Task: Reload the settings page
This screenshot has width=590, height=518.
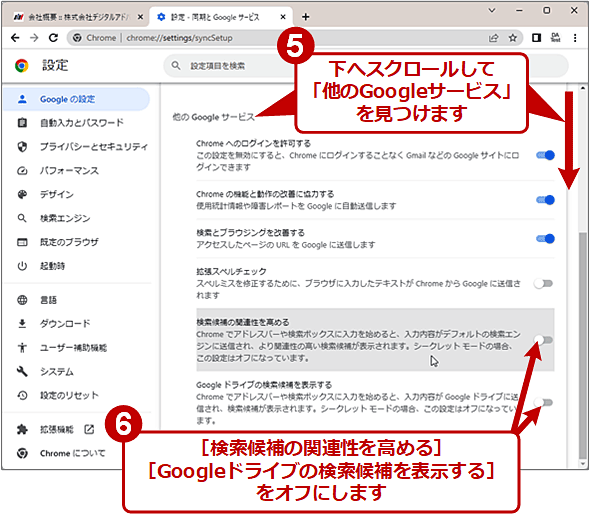Action: click(53, 38)
